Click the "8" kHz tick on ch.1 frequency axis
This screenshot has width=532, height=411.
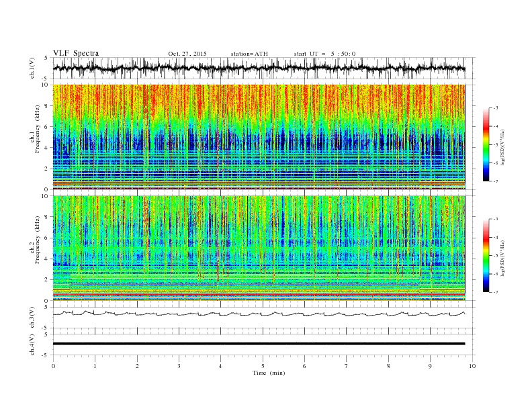tap(47, 106)
